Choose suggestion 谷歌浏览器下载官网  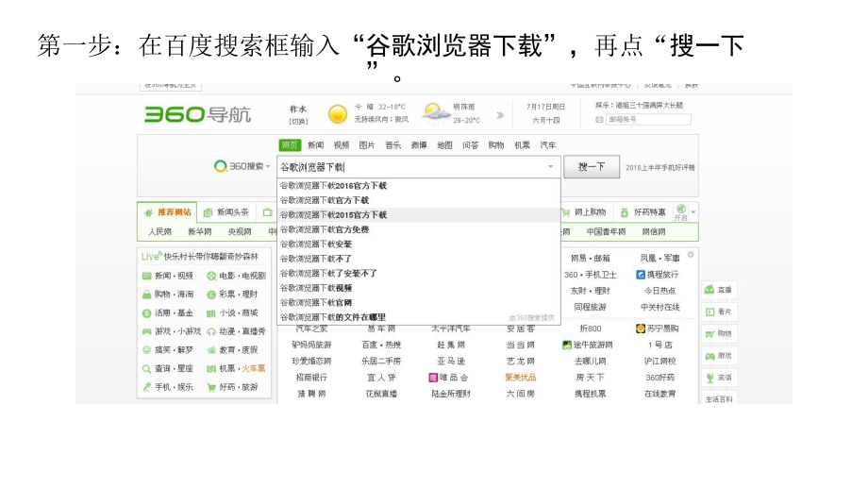tap(419, 302)
